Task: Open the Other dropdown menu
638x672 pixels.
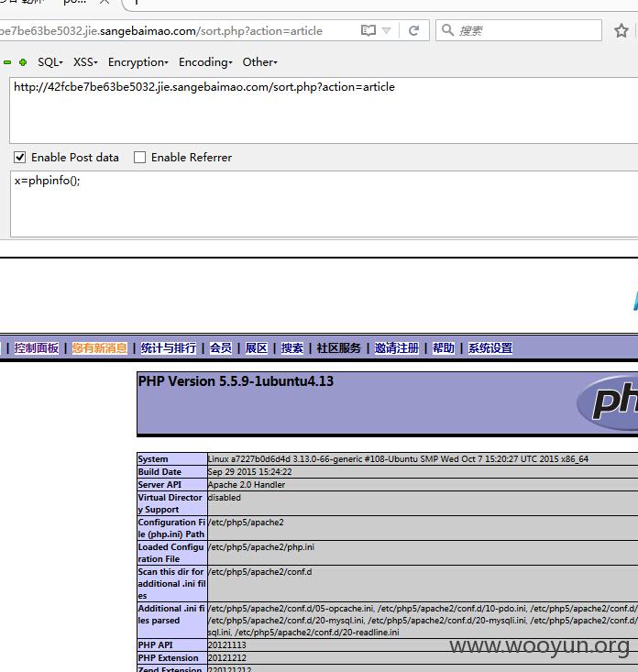Action: click(x=260, y=62)
